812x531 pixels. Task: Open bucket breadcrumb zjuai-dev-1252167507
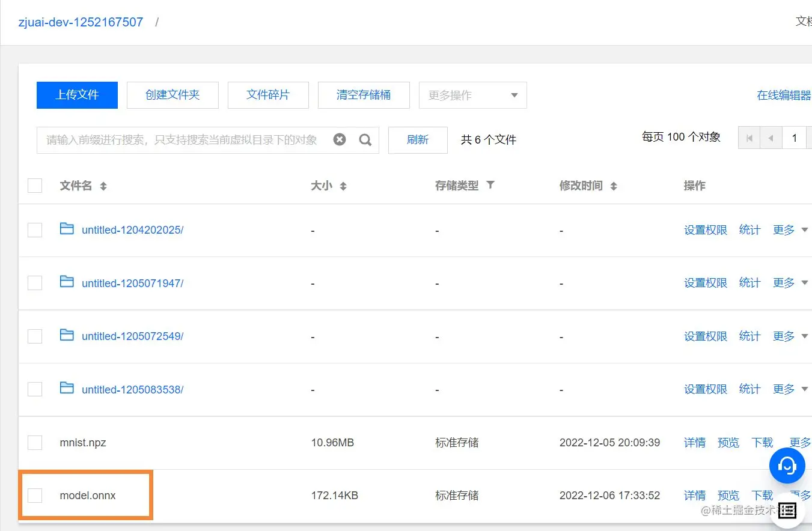pos(81,22)
